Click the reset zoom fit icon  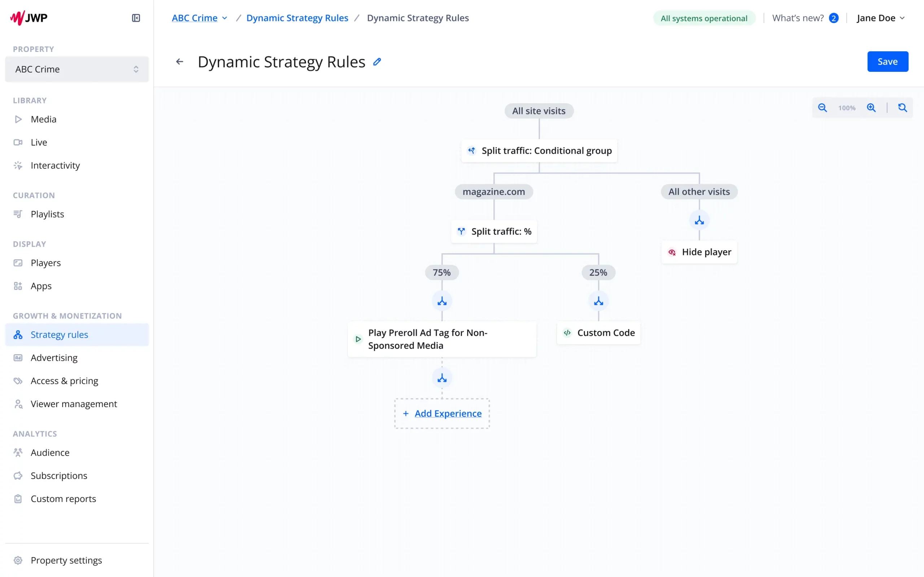pyautogui.click(x=903, y=107)
